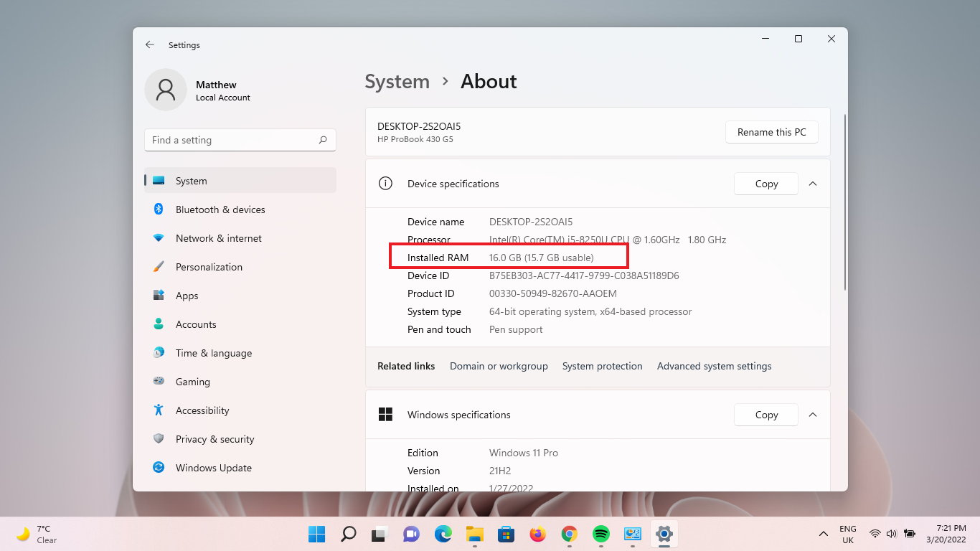Click the Gaming controller icon
This screenshot has height=551, width=980.
(159, 382)
